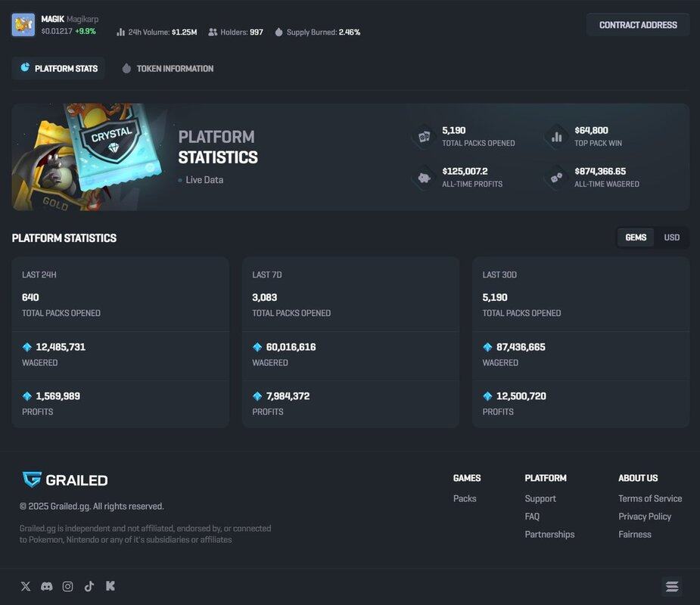Open the Terms of Service link

click(650, 498)
